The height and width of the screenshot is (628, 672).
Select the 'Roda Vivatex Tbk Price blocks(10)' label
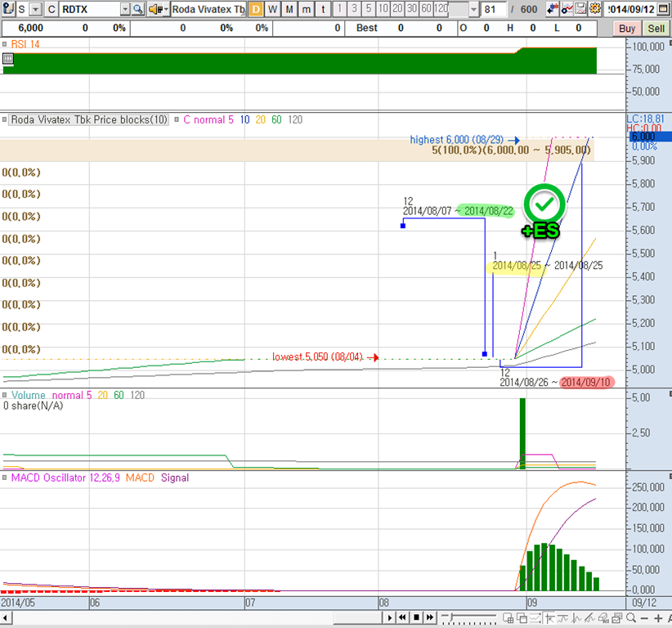pyautogui.click(x=88, y=119)
